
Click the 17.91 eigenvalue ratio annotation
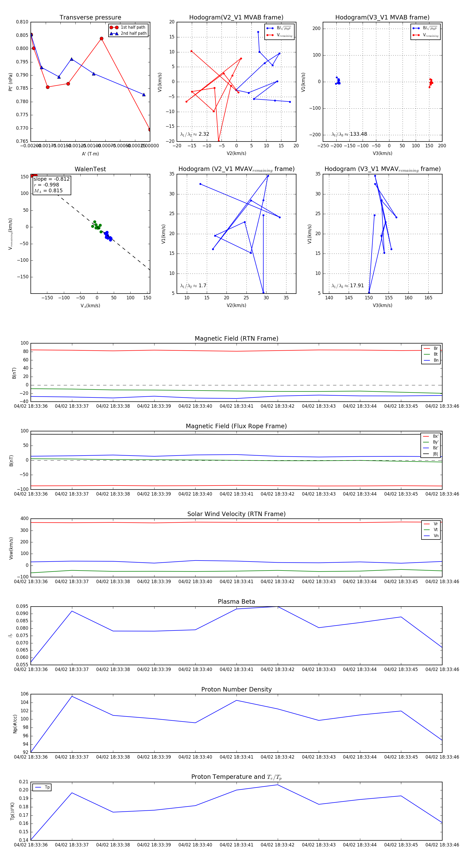(x=347, y=286)
